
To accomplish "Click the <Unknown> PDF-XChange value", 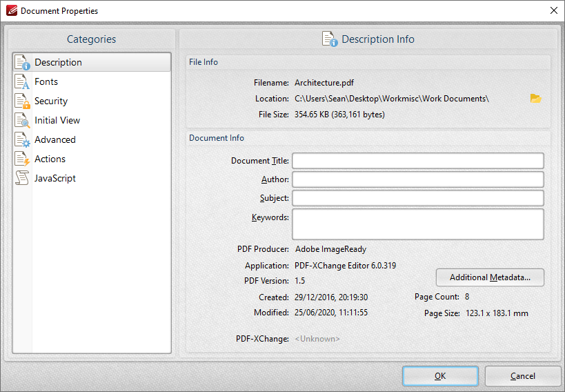I will [x=317, y=339].
